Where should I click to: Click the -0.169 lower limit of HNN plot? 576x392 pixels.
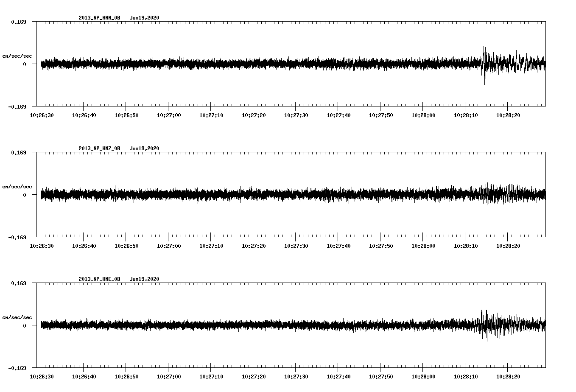[17, 106]
